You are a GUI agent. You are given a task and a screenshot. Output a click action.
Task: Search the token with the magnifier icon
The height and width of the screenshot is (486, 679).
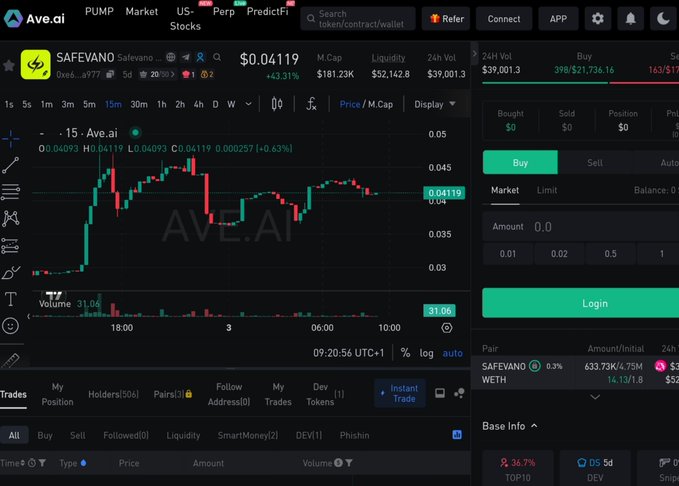[x=217, y=57]
